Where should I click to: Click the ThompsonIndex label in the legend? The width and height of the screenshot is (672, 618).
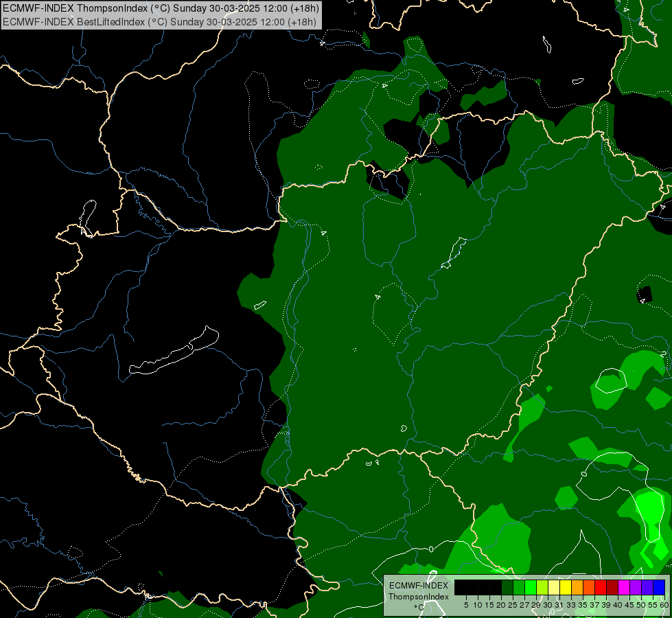tap(418, 597)
